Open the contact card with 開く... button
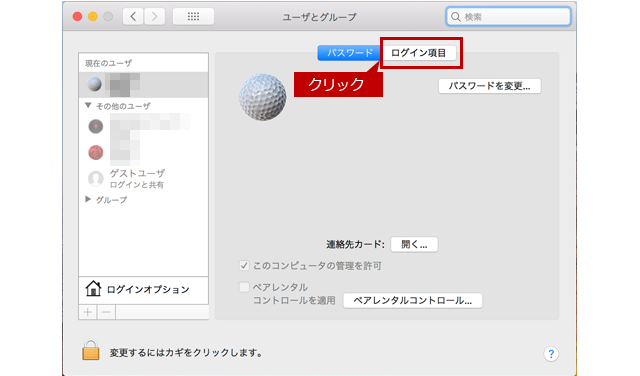Screen dimensions: 640x376 414,245
